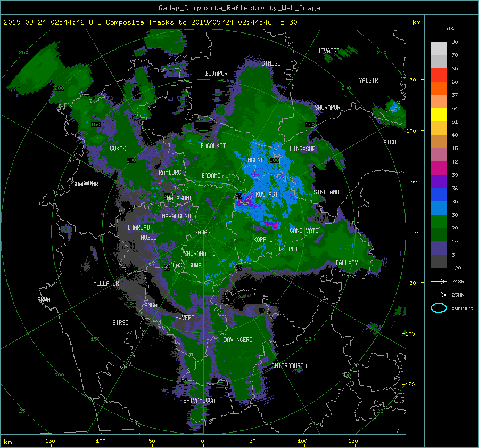Click the 'SINDGI' city label
Image resolution: width=479 pixels, height=448 pixels.
point(271,63)
